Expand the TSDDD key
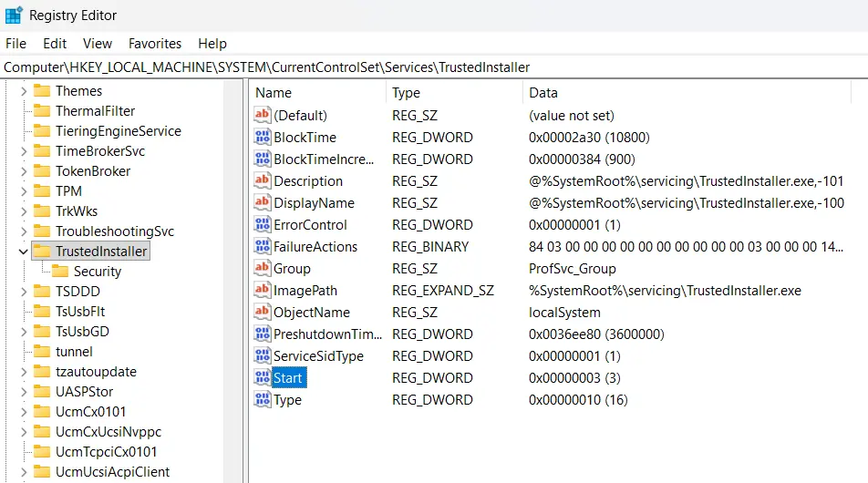868x483 pixels. [24, 292]
